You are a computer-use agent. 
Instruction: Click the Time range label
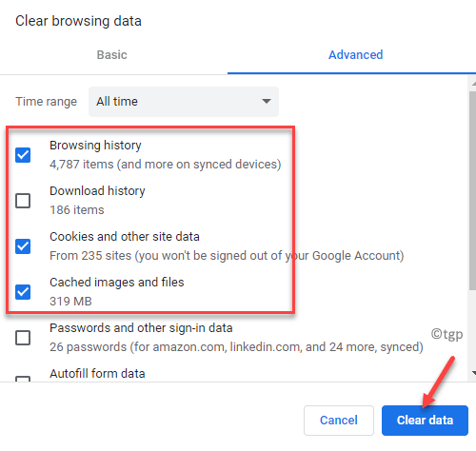46,102
